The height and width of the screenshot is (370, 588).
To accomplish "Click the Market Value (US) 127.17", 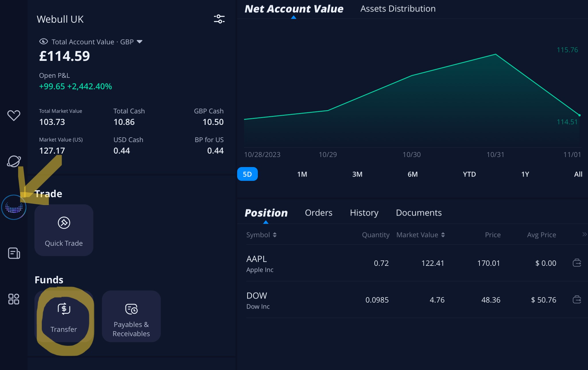I will tap(52, 151).
